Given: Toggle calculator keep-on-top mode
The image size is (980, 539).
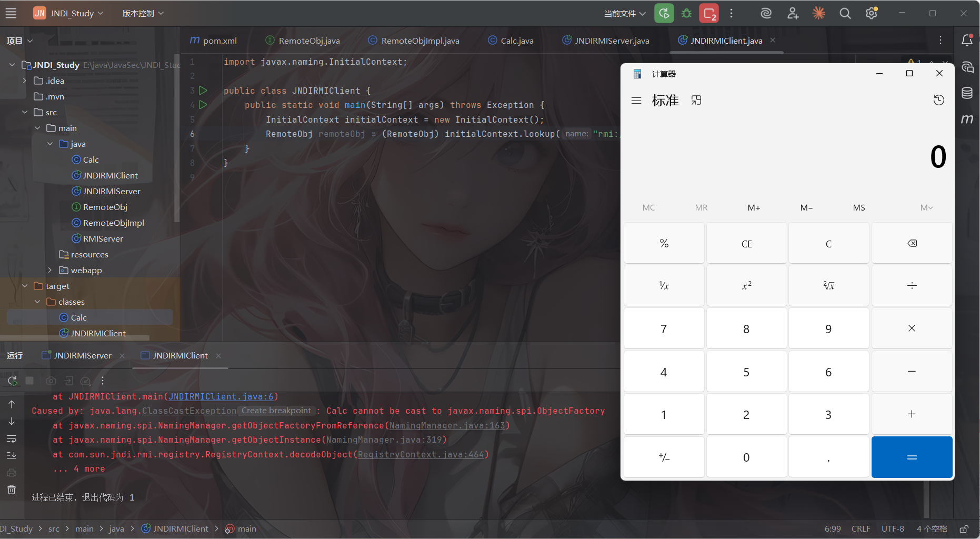Looking at the screenshot, I should pos(696,100).
